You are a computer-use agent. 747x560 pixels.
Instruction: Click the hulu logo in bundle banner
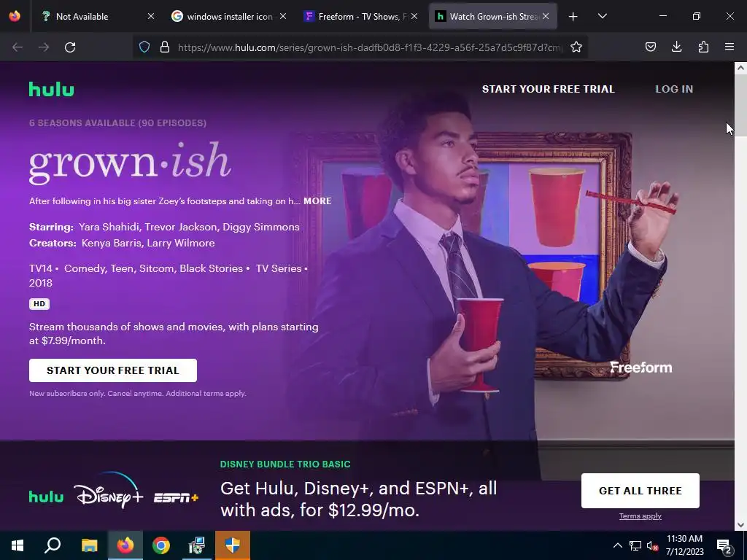click(x=46, y=497)
